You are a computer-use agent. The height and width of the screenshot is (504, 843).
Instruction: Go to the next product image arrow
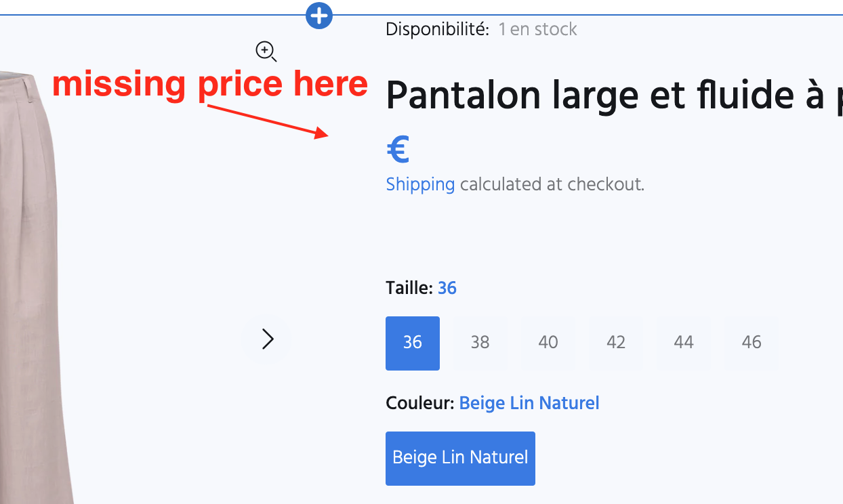268,339
